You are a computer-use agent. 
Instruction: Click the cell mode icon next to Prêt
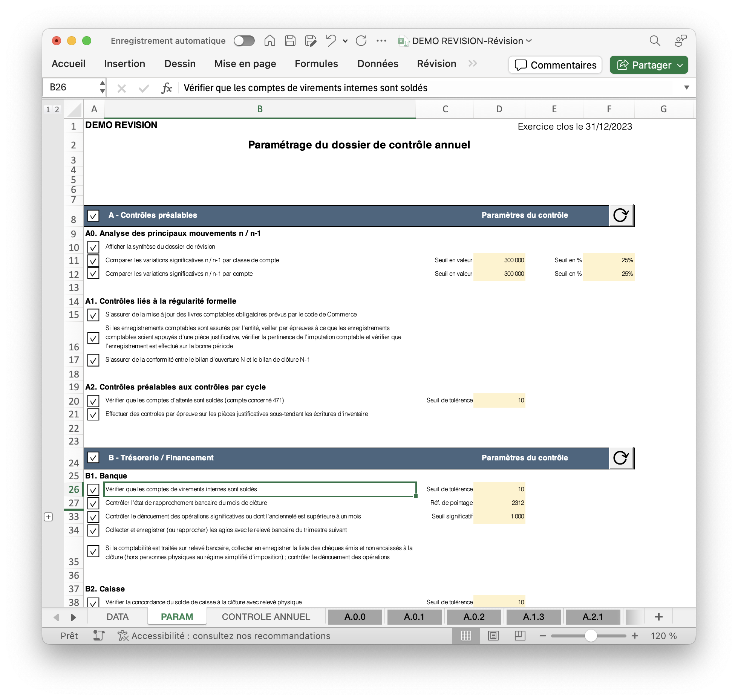(99, 636)
